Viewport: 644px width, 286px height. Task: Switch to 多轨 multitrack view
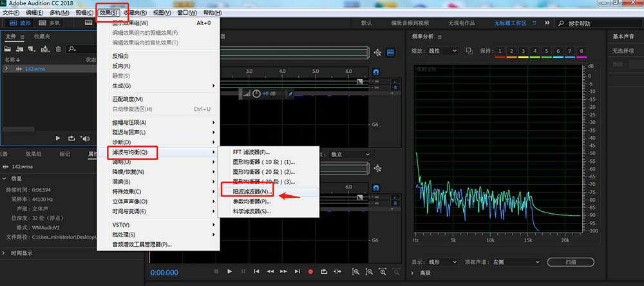coord(50,23)
